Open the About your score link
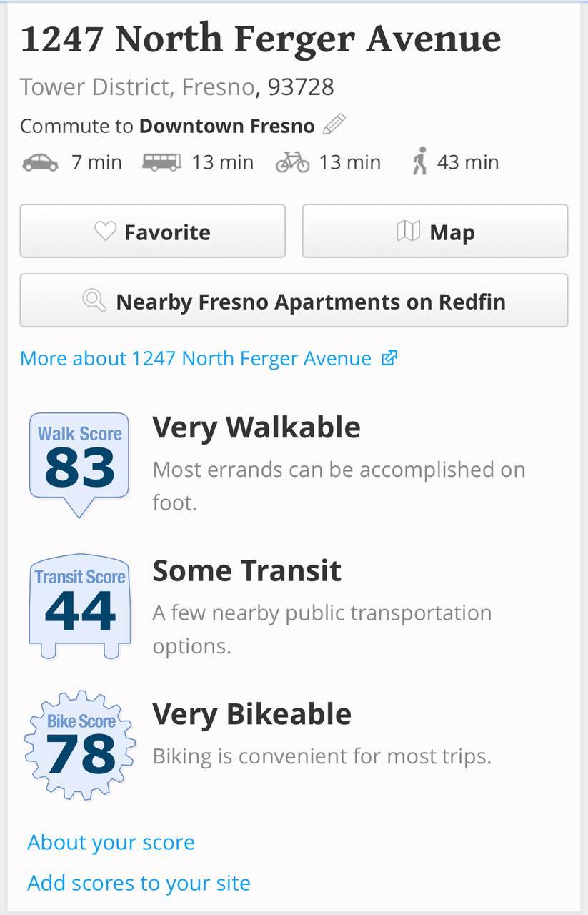The image size is (588, 915). pos(111,842)
